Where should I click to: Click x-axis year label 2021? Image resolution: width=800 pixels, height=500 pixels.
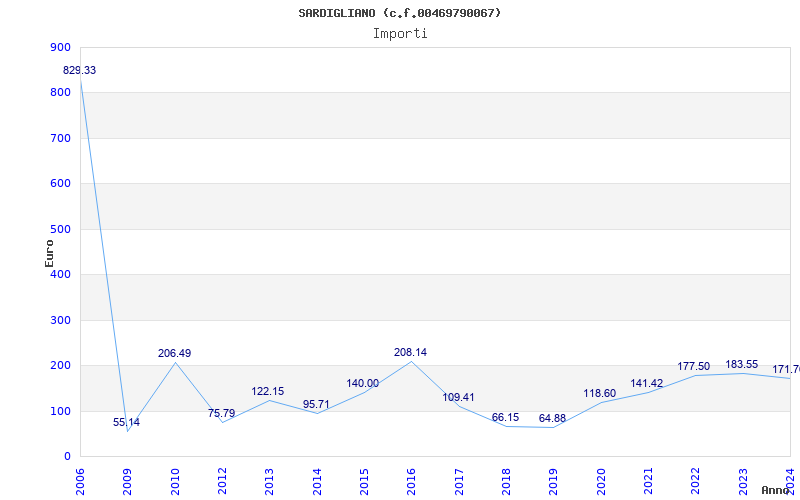pyautogui.click(x=648, y=481)
